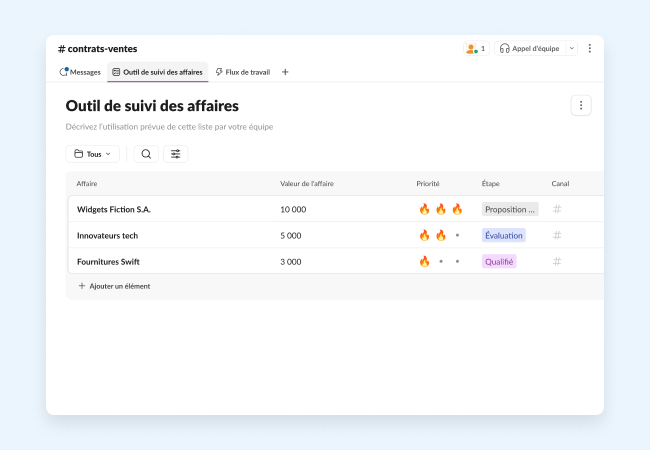This screenshot has height=450, width=650.
Task: Click channel hash icon for Widgets Fiction
Action: 557,209
